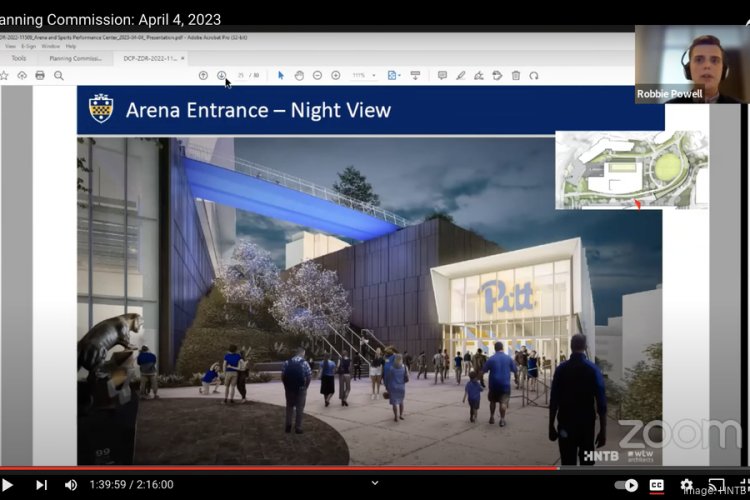Click the star bookmark icon in Acrobat toolbar
This screenshot has width=750, height=500.
(x=4, y=76)
